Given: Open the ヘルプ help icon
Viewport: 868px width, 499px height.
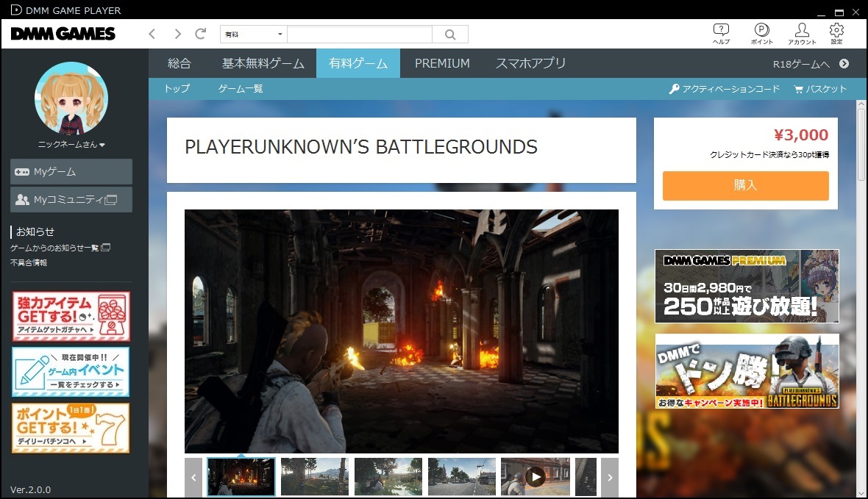Looking at the screenshot, I should coord(721,34).
